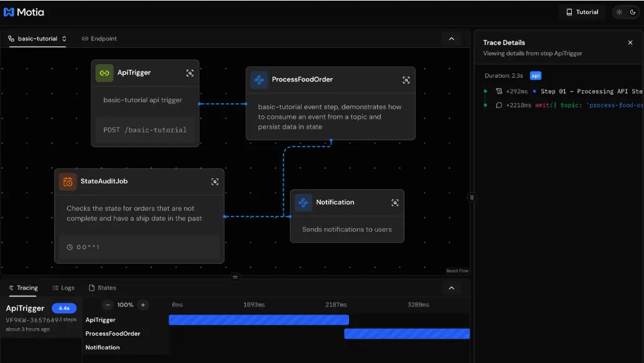The height and width of the screenshot is (363, 644).
Task: Close the Trace Details panel
Action: (x=630, y=42)
